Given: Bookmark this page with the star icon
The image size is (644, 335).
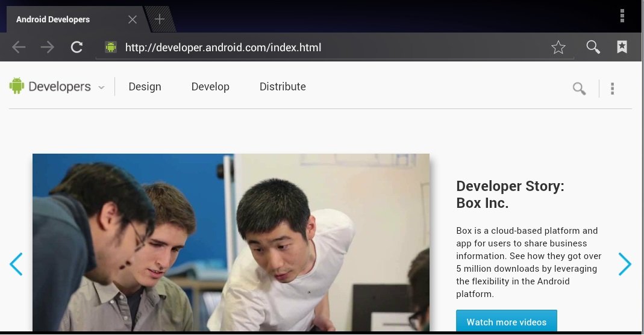Looking at the screenshot, I should click(x=558, y=47).
